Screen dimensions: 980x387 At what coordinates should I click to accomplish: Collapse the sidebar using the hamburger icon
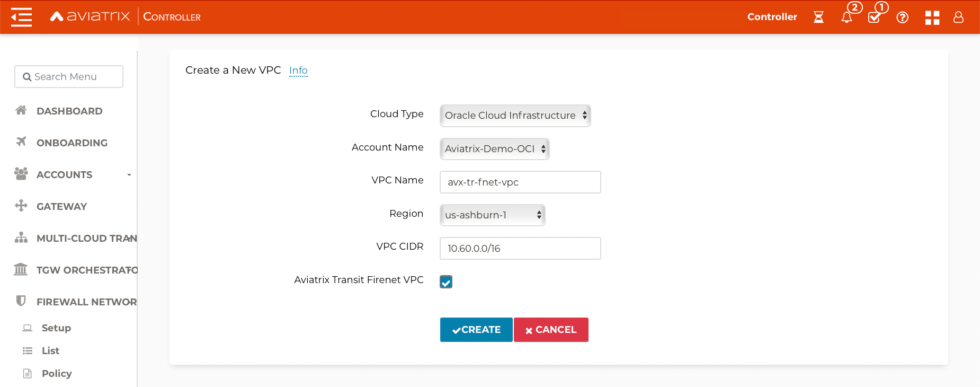[x=21, y=16]
